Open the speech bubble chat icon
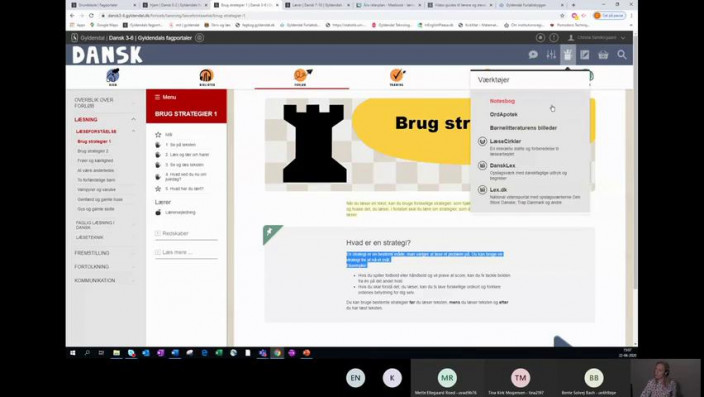Screen dimensions: 704x397 [533, 55]
